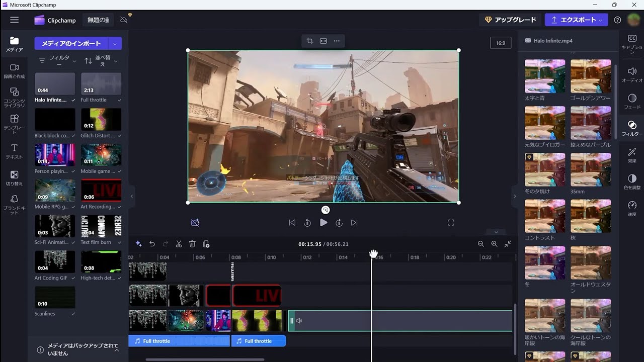Open the Text (テキスト) sidebar tab
644x362 pixels.
14,151
